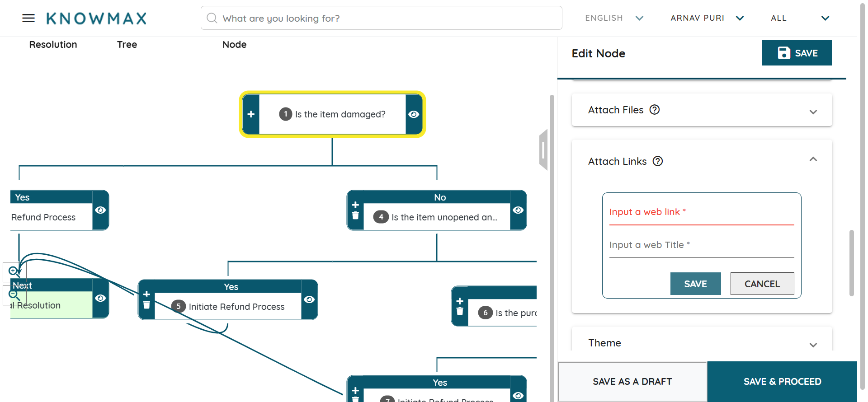868x402 pixels.
Task: Open the hamburger navigation menu
Action: [28, 18]
